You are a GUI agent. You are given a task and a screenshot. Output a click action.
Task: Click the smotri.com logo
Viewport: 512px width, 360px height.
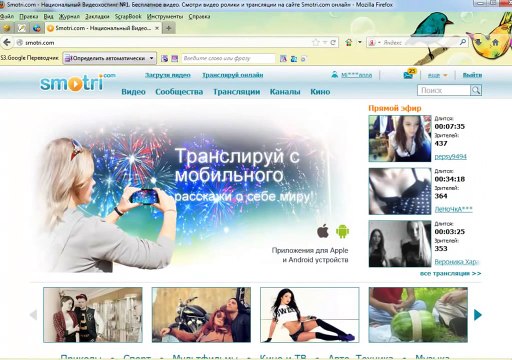(77, 82)
